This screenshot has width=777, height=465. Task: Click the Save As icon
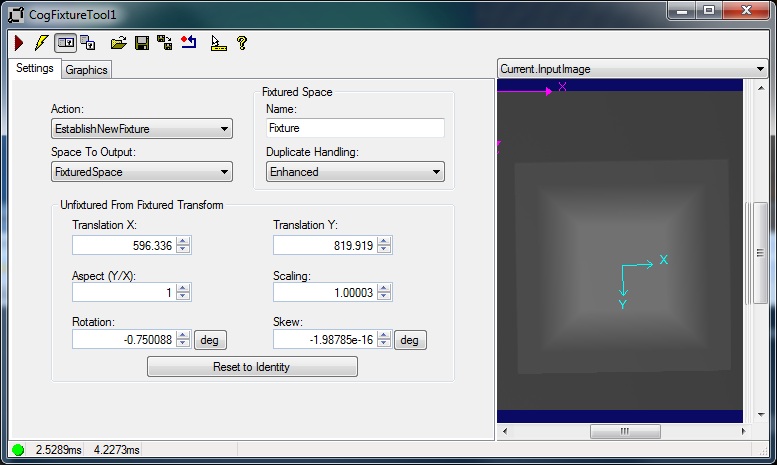[165, 43]
